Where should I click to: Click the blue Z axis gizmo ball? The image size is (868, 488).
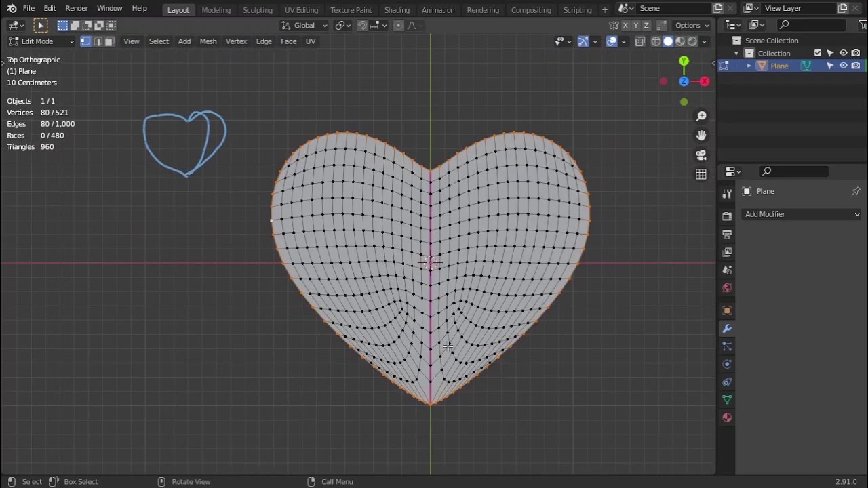[x=684, y=81]
